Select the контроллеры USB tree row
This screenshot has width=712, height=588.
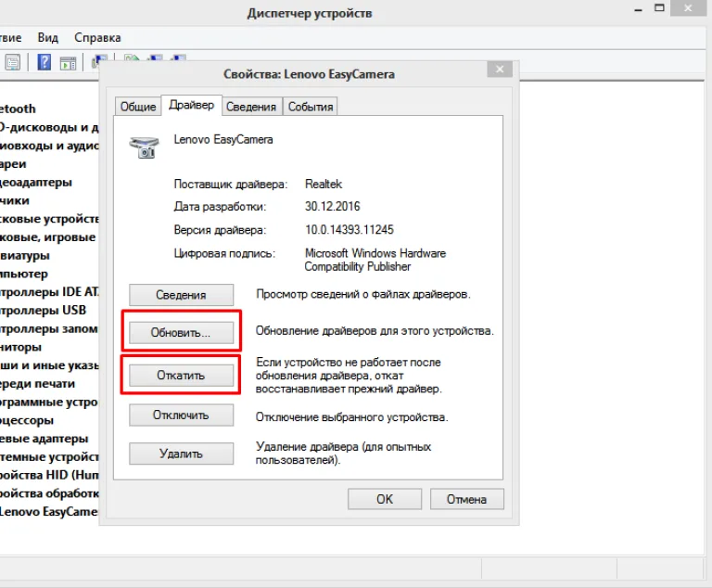tap(44, 311)
